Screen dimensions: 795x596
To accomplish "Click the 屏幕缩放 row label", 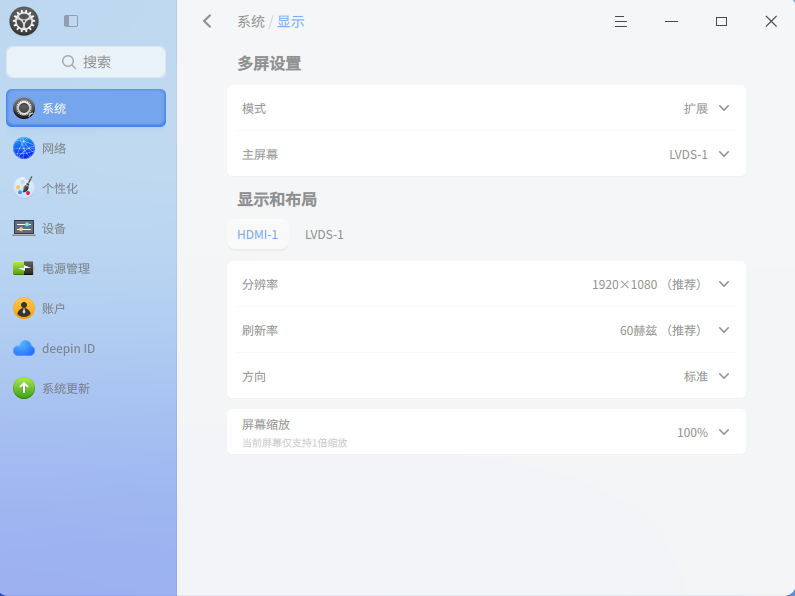I will point(266,424).
